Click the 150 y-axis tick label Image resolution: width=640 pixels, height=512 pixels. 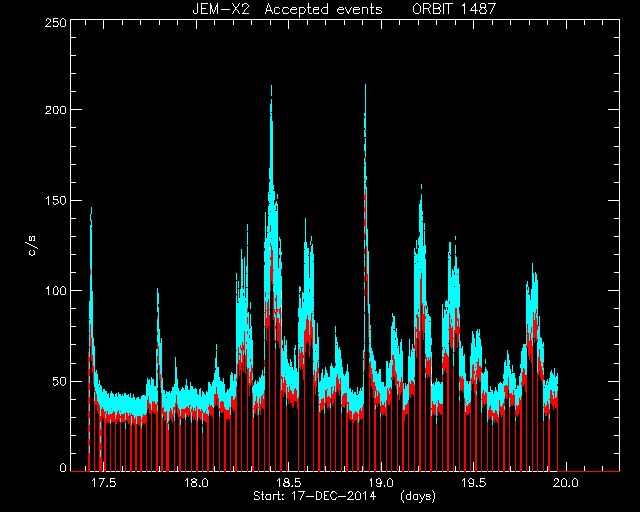(x=55, y=200)
